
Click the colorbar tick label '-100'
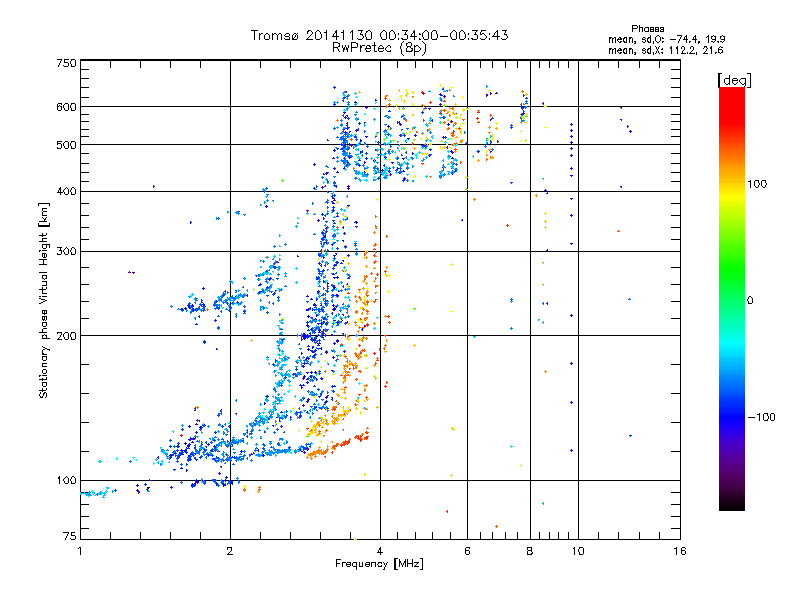point(761,417)
